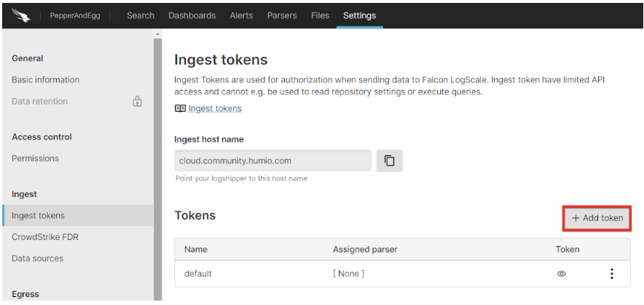Click the Ingest host name label
This screenshot has width=644, height=305.
209,139
